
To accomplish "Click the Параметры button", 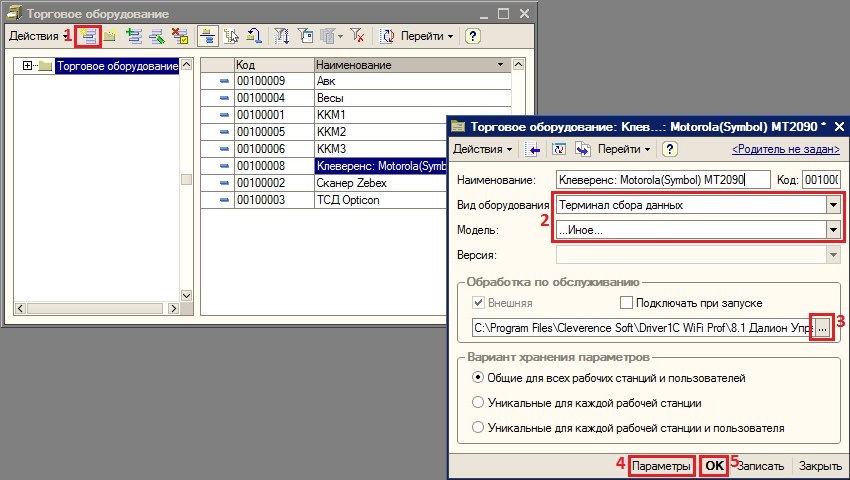I will [661, 466].
